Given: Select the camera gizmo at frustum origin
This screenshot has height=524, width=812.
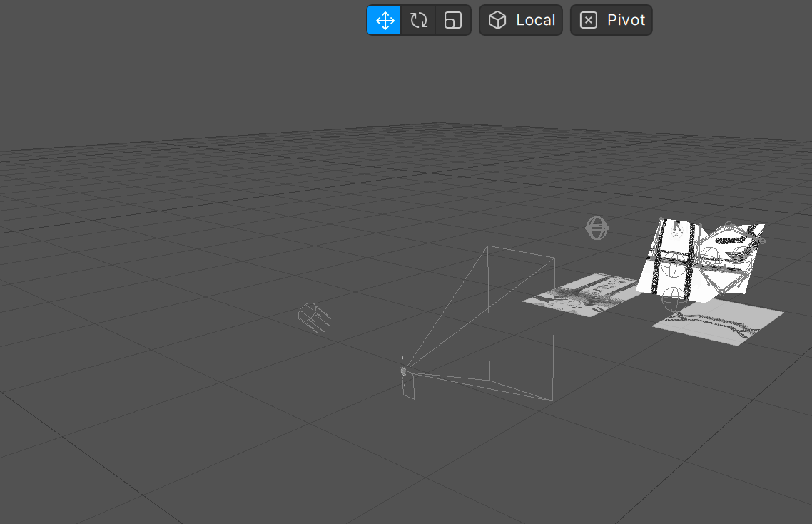Looking at the screenshot, I should tap(403, 371).
